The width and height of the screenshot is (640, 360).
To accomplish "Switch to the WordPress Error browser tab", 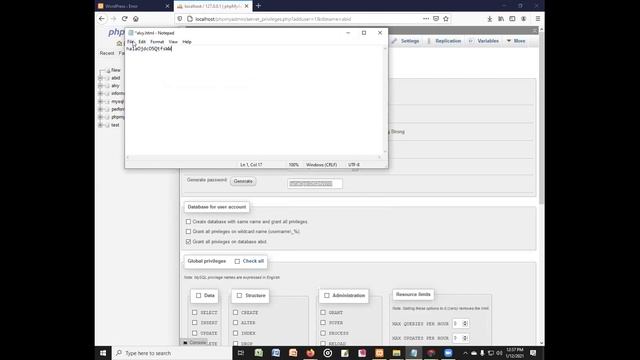I will [x=133, y=6].
